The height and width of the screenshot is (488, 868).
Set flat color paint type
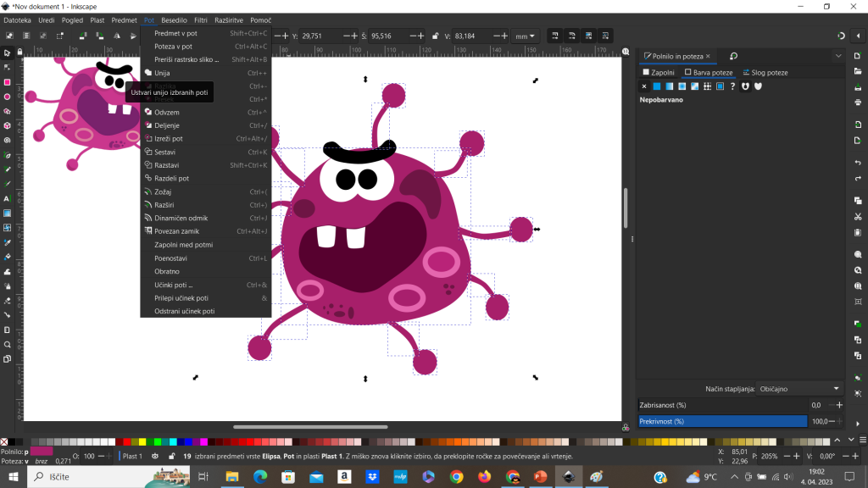[657, 86]
